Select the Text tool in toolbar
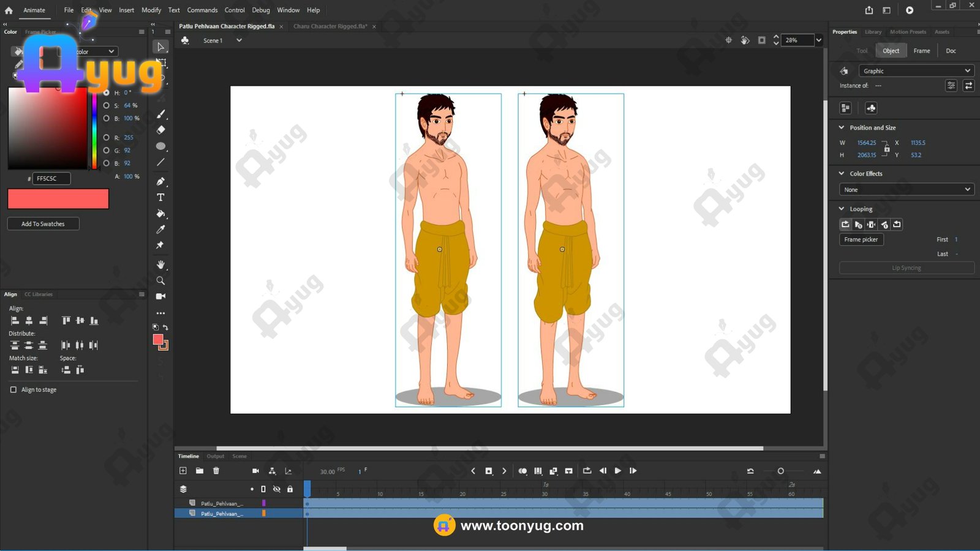Image resolution: width=980 pixels, height=551 pixels. point(160,198)
